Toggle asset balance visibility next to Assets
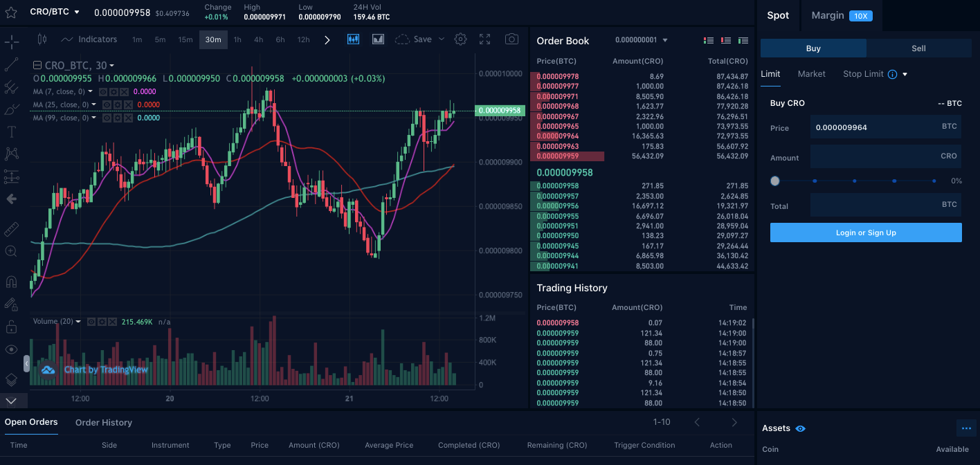This screenshot has width=980, height=465. (x=801, y=428)
